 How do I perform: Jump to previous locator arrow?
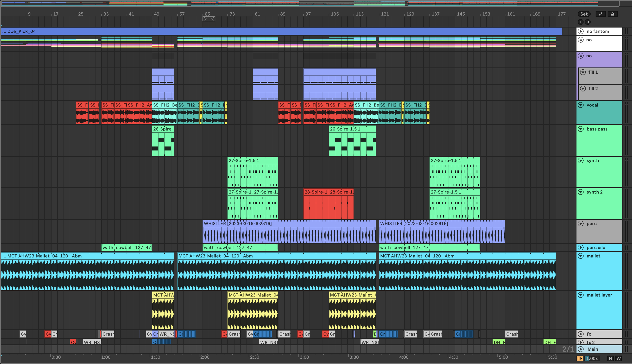click(581, 22)
